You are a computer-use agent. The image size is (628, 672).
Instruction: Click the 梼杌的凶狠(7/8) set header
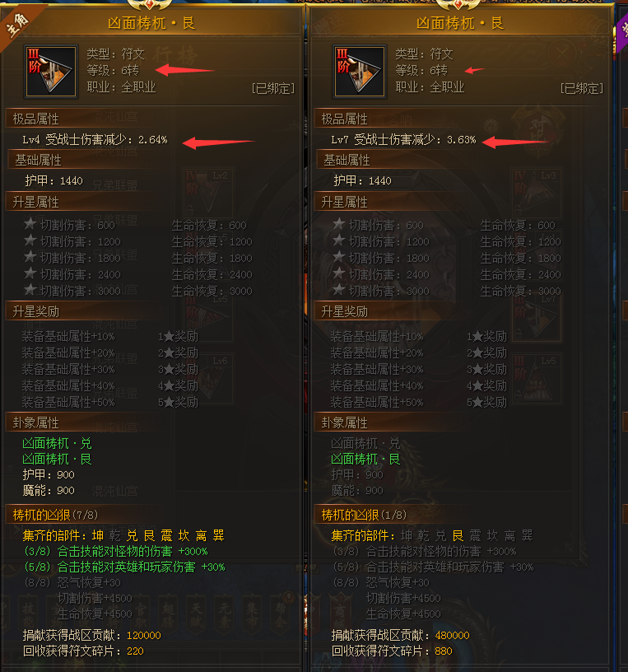(55, 515)
